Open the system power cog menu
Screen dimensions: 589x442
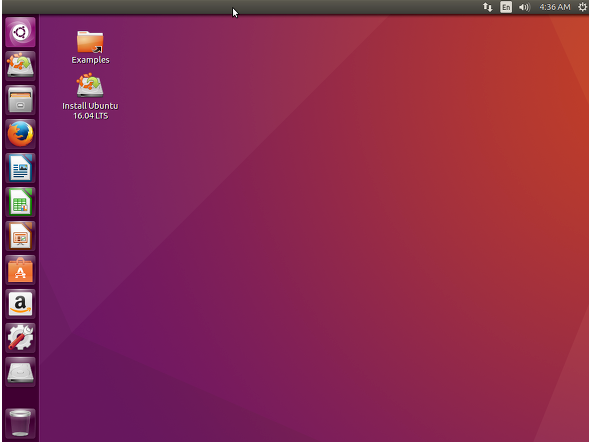(583, 7)
